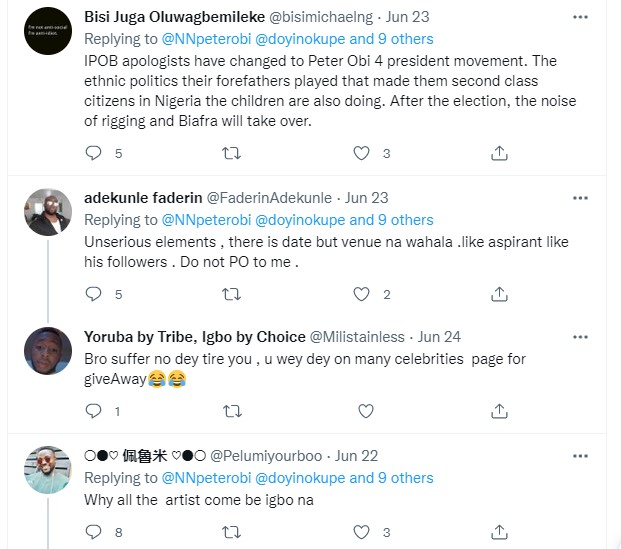Open adekunle faderin's profile name
Image resolution: width=621 pixels, height=549 pixels.
(x=142, y=199)
